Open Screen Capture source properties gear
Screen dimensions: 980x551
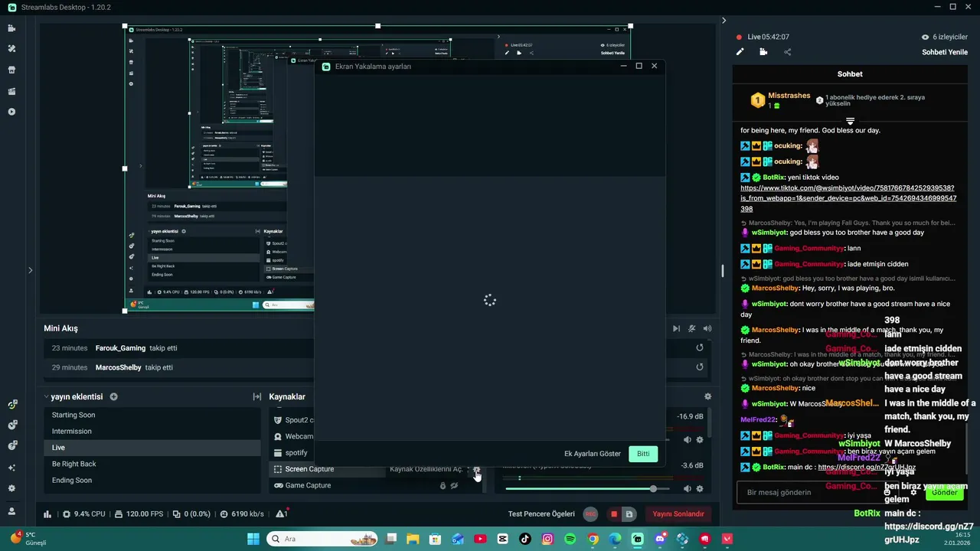point(476,469)
